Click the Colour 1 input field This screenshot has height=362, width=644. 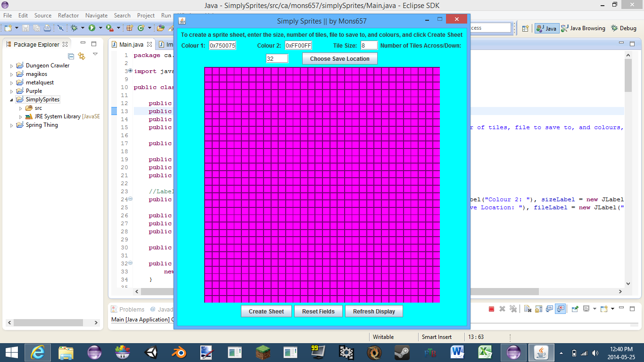(223, 45)
